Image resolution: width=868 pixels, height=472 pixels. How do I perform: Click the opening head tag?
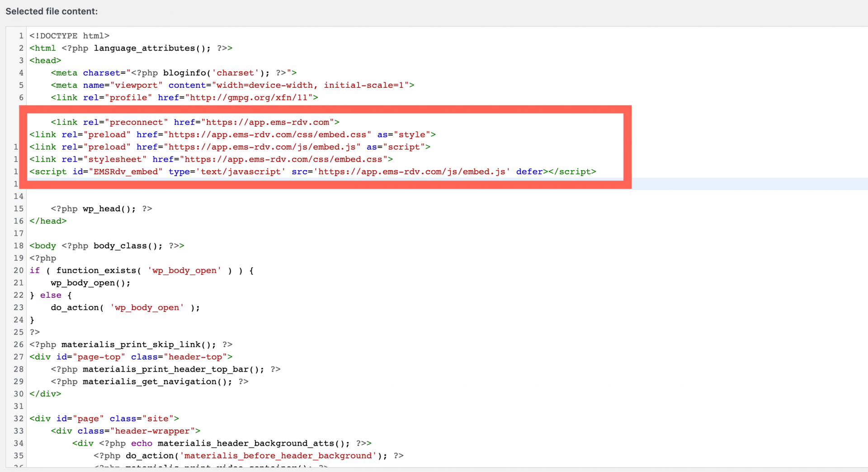click(x=45, y=60)
